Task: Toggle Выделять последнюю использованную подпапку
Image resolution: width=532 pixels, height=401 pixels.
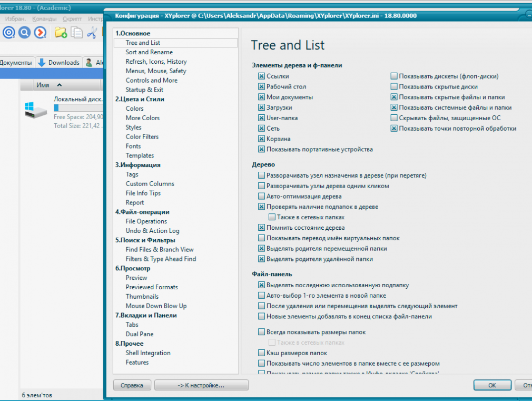Action: tap(261, 285)
